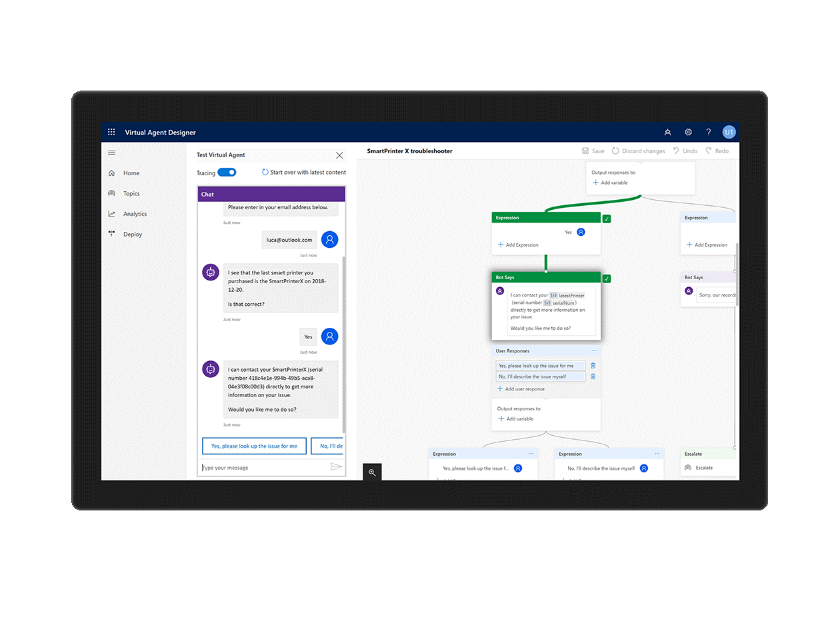Click the bot icon beside 'Sorry, our records'

tap(689, 291)
